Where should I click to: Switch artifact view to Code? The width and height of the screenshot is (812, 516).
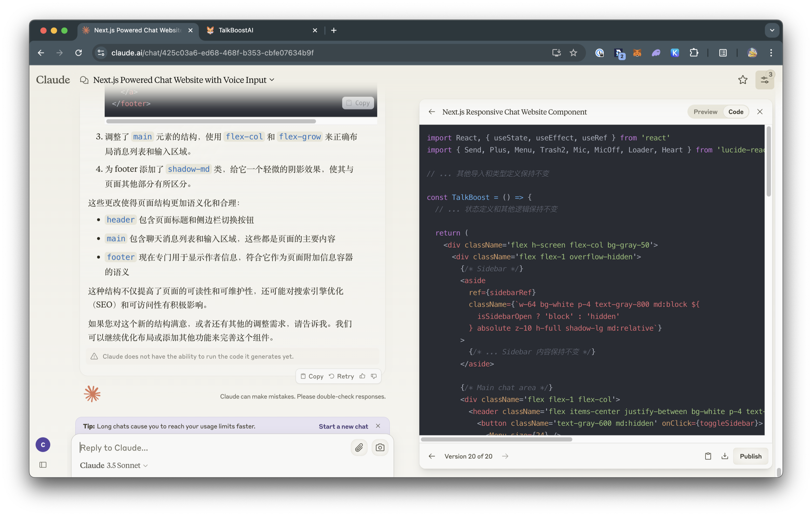coord(736,112)
